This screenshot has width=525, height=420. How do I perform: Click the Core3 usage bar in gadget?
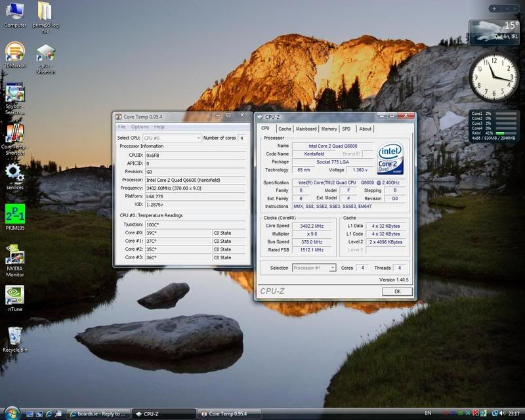(x=506, y=123)
